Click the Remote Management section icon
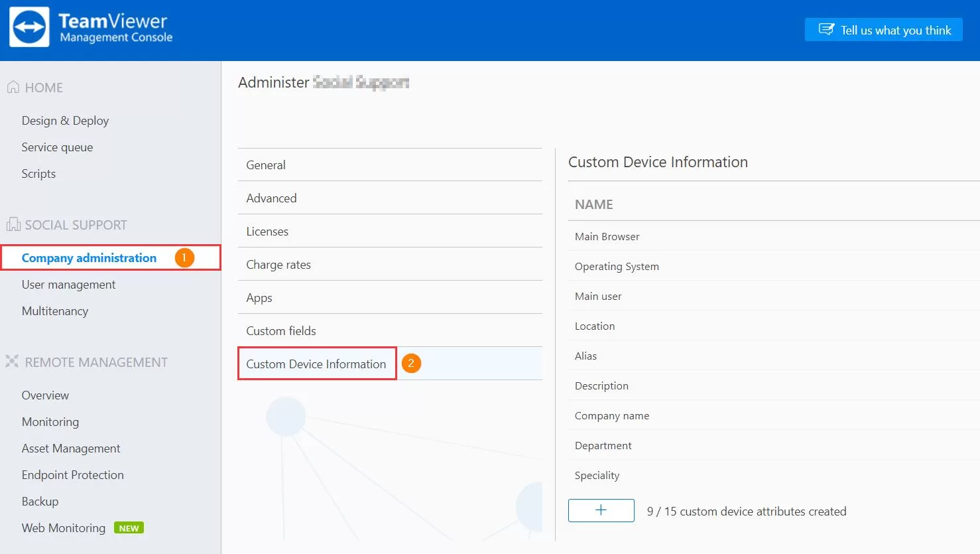The width and height of the screenshot is (980, 554). [12, 362]
